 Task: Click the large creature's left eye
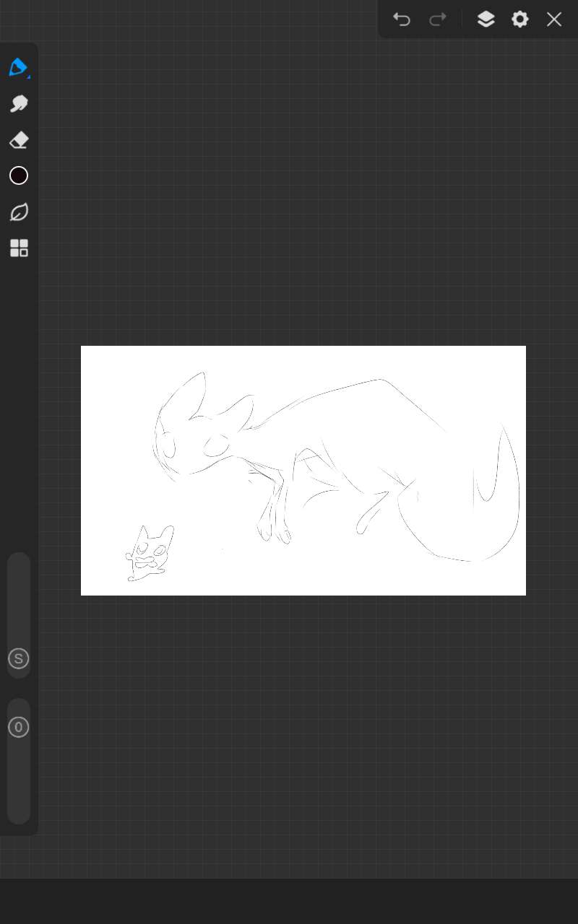169,447
